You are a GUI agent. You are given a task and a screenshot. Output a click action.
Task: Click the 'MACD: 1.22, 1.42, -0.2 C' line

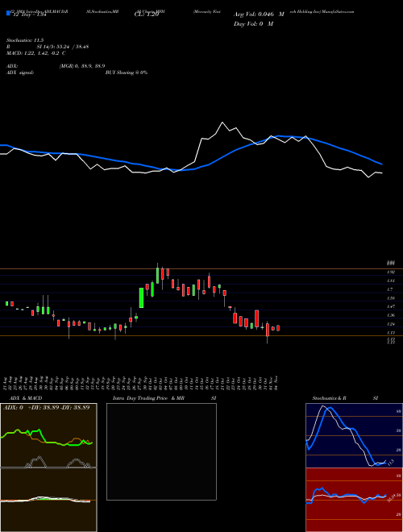click(x=36, y=53)
